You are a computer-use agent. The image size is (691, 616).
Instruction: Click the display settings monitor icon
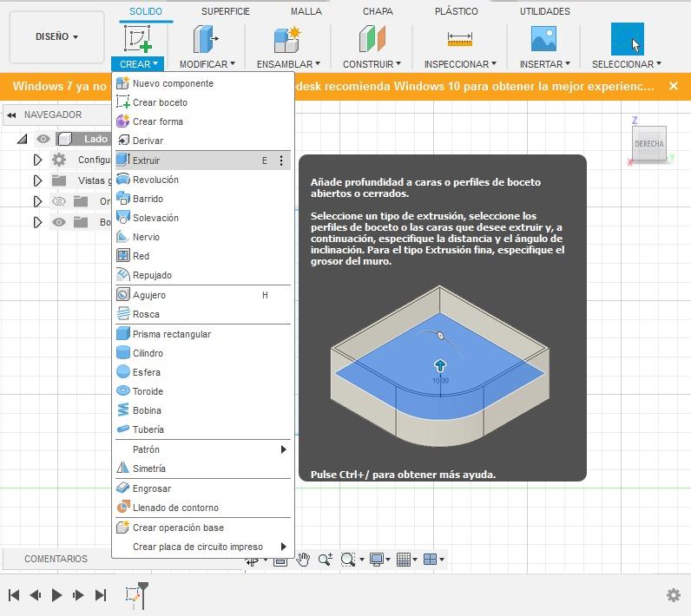(x=377, y=560)
